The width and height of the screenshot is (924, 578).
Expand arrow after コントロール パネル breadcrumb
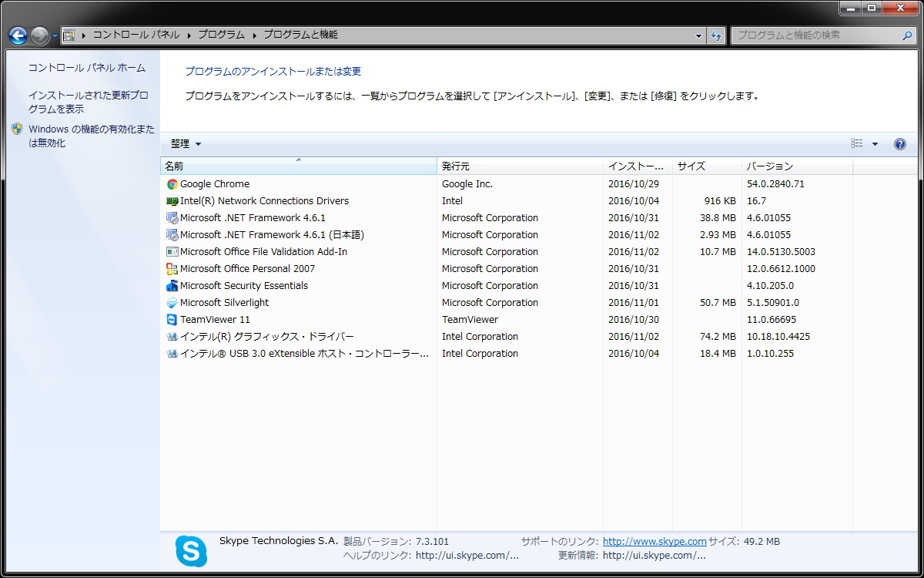coord(189,35)
